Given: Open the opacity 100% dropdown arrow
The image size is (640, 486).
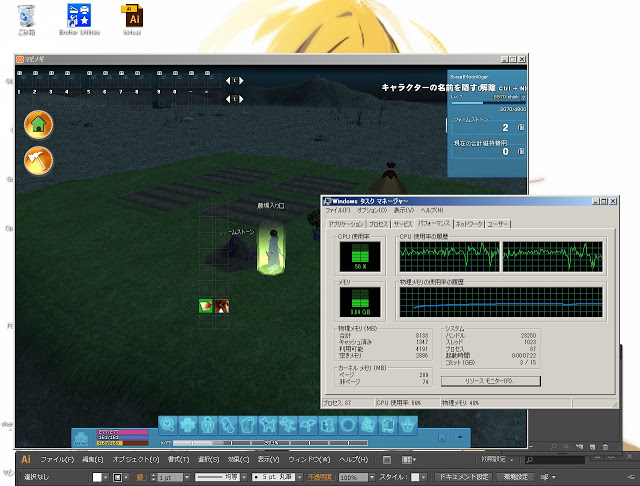Looking at the screenshot, I should tap(372, 477).
